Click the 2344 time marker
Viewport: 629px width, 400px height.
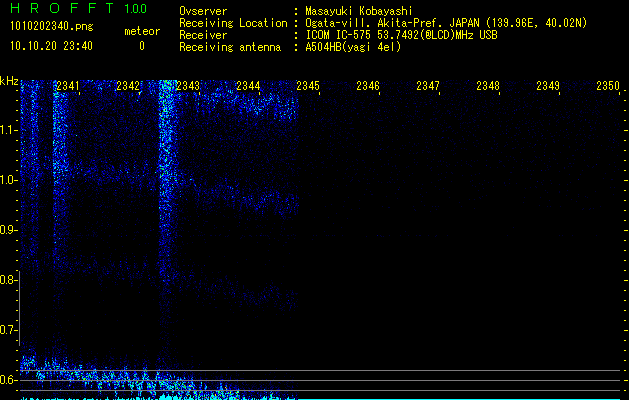pyautogui.click(x=248, y=86)
